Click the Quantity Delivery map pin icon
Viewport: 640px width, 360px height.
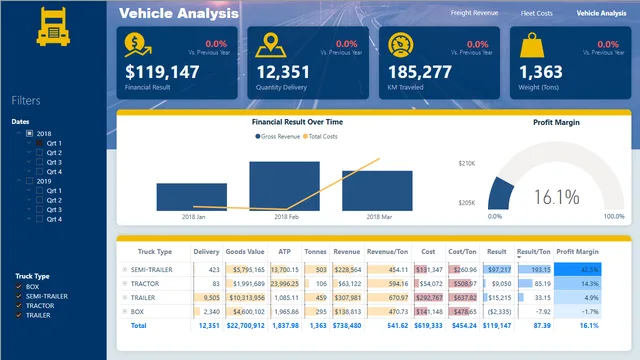click(x=270, y=45)
